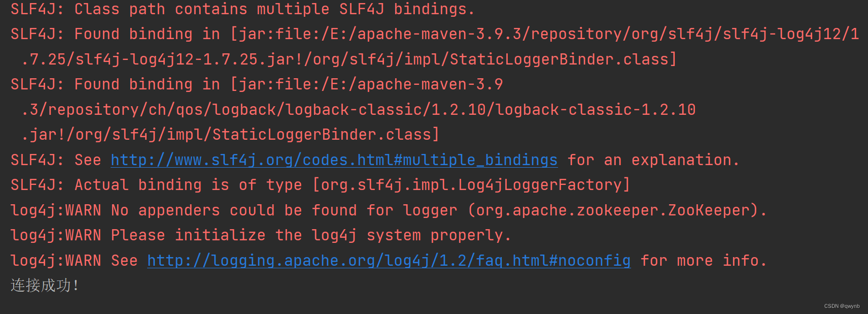The image size is (868, 314).
Task: Click the 'for more info.' text
Action: 703,261
